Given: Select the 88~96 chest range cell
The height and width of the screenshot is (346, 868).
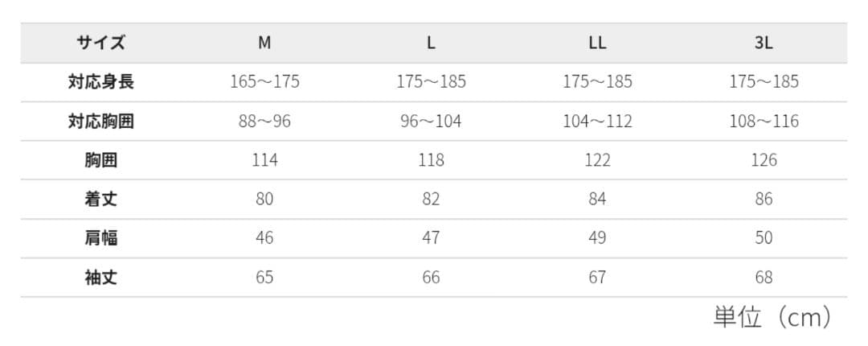Looking at the screenshot, I should (x=264, y=122).
